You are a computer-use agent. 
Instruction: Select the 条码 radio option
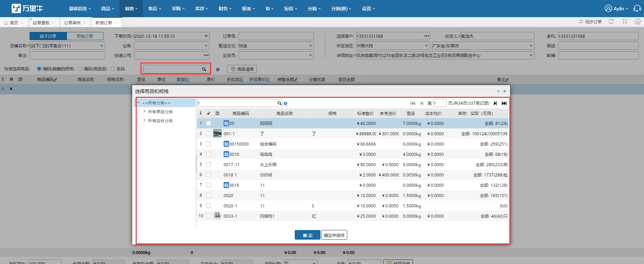(x=113, y=69)
